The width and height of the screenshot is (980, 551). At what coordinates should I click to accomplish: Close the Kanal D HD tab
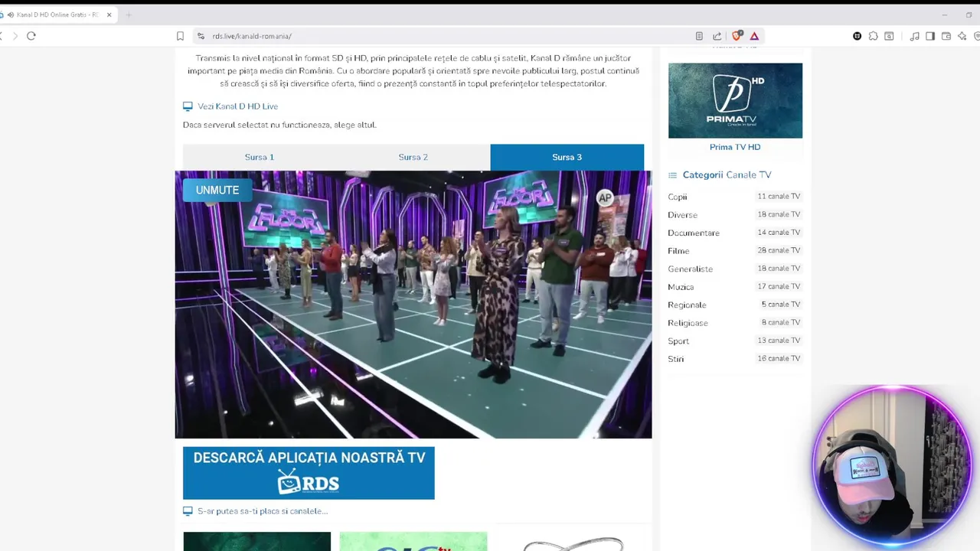pos(109,15)
